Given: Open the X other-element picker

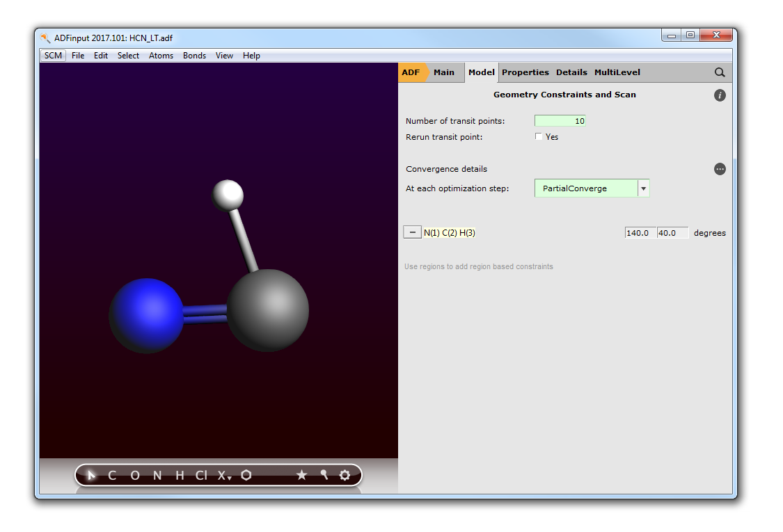Looking at the screenshot, I should coord(224,476).
